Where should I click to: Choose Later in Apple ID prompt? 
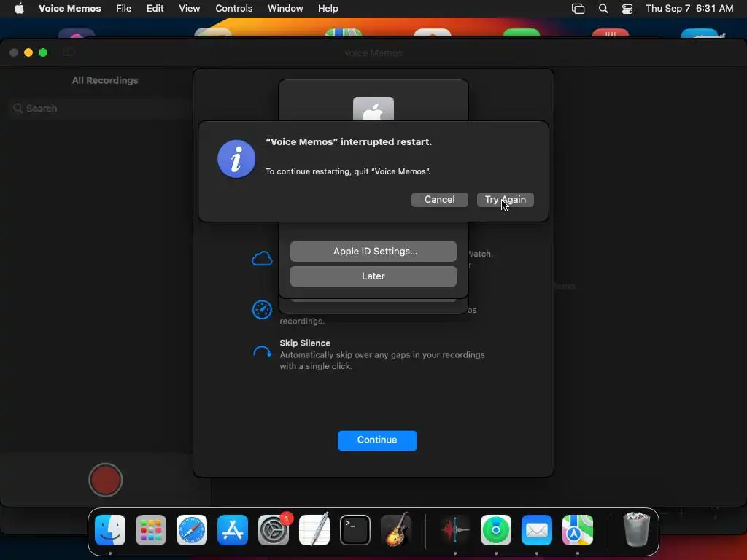point(373,276)
